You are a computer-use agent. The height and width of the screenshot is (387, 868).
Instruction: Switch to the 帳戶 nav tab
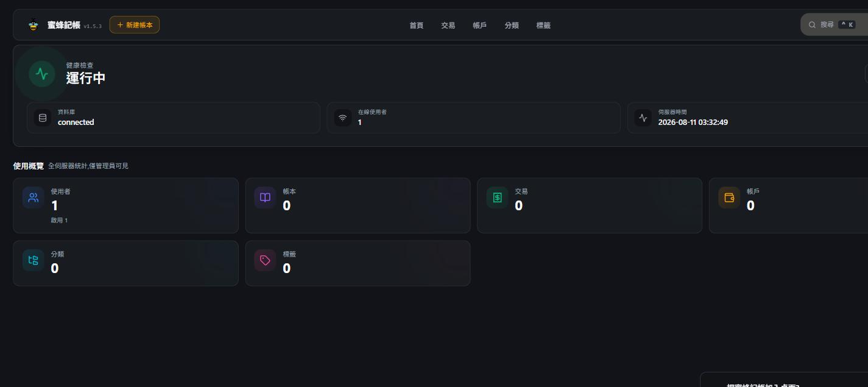[x=480, y=26]
